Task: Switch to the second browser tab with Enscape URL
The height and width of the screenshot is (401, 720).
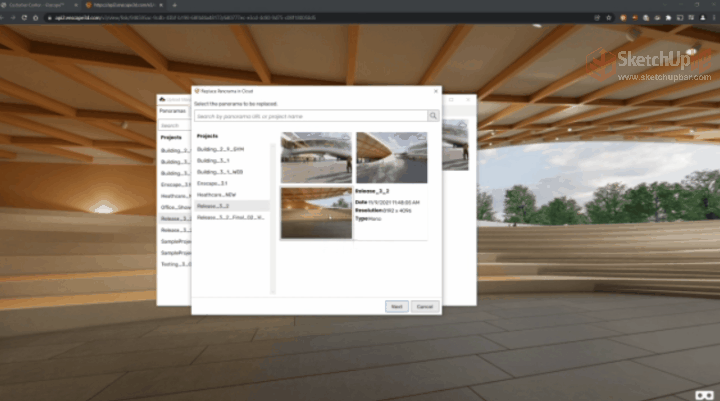Action: (x=123, y=5)
